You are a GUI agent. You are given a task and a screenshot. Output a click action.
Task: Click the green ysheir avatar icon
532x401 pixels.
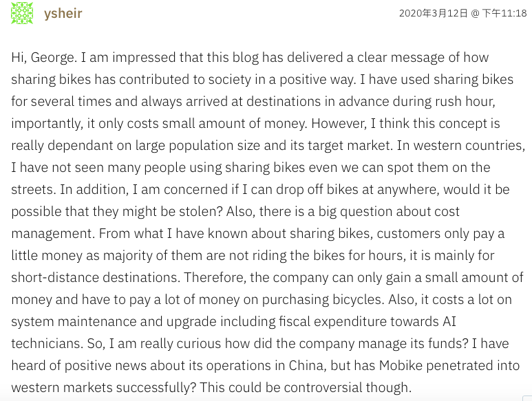coord(22,14)
